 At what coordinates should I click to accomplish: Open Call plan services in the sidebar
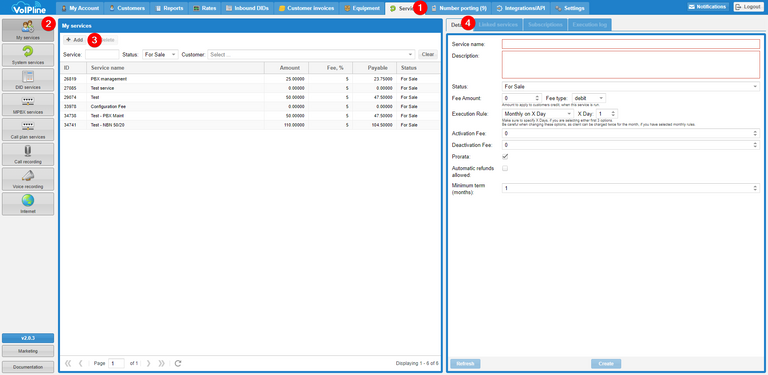[28, 130]
